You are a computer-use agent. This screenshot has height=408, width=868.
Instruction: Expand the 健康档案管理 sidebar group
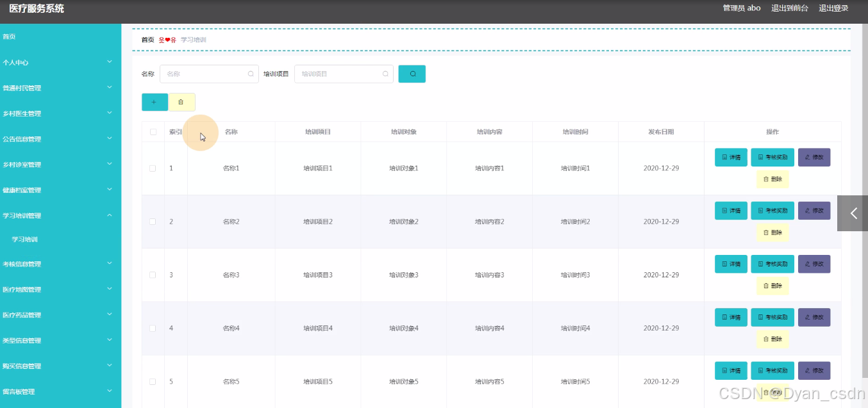pyautogui.click(x=60, y=190)
